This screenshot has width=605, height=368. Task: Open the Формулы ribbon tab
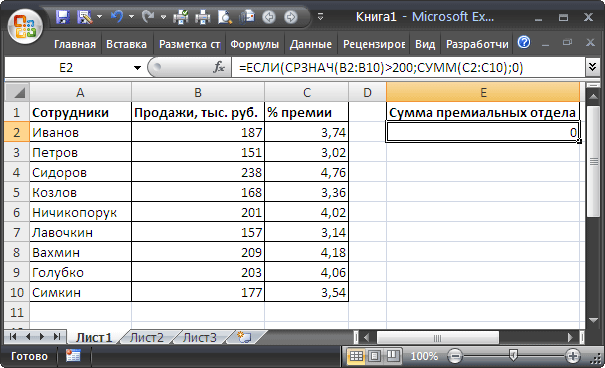254,44
